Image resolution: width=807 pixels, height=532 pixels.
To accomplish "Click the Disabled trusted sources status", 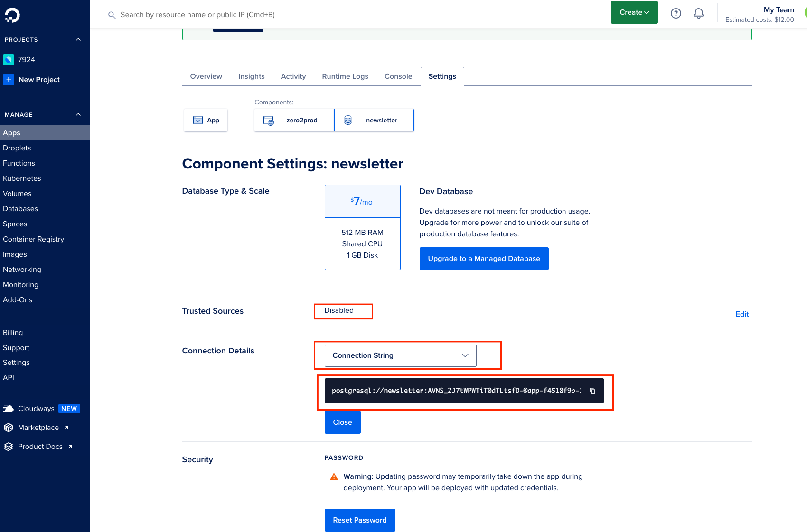I will pyautogui.click(x=339, y=310).
